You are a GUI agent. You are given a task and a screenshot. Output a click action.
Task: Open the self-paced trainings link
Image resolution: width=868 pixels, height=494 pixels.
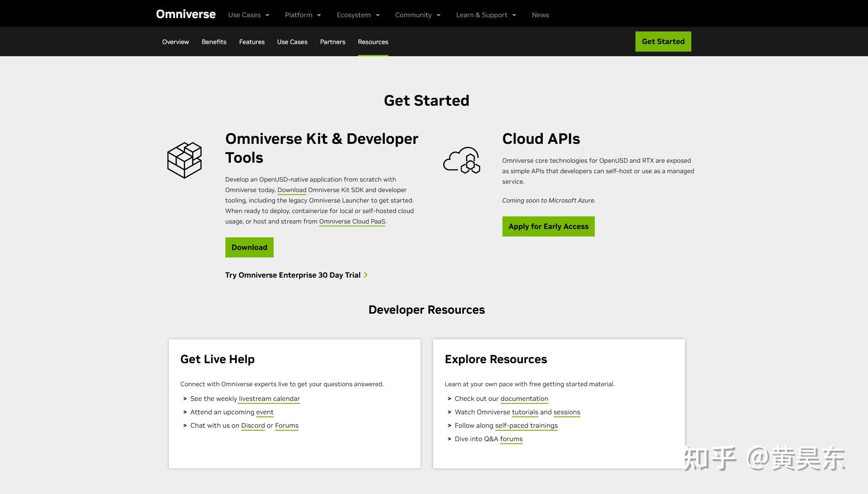(526, 426)
